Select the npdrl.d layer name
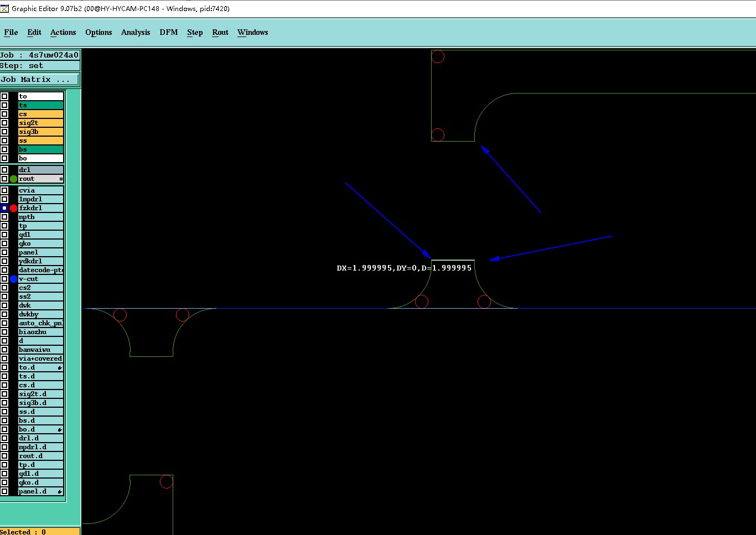This screenshot has width=756, height=535. [41, 447]
